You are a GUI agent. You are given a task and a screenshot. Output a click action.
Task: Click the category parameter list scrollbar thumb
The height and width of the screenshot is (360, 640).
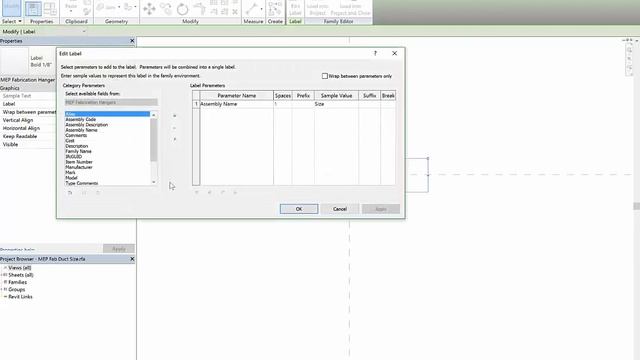tap(154, 140)
